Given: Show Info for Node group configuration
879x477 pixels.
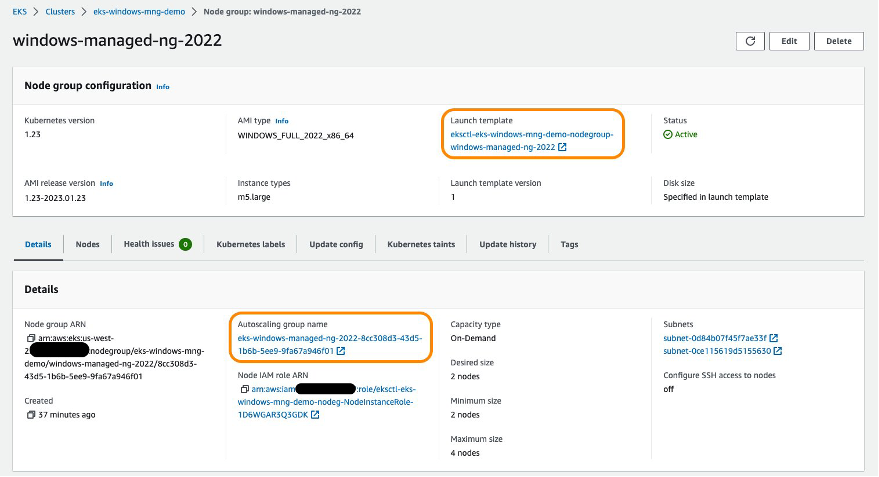Looking at the screenshot, I should click(x=163, y=87).
